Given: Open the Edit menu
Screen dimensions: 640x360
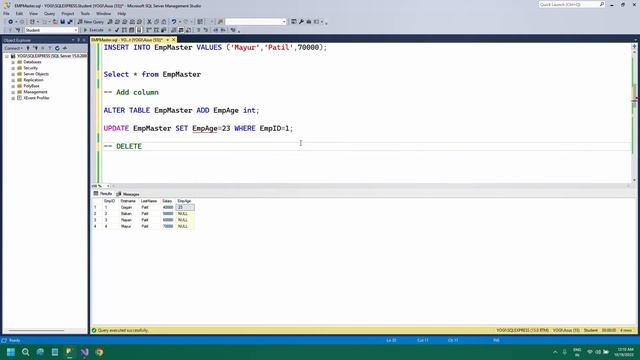Looking at the screenshot, I should [x=19, y=13].
